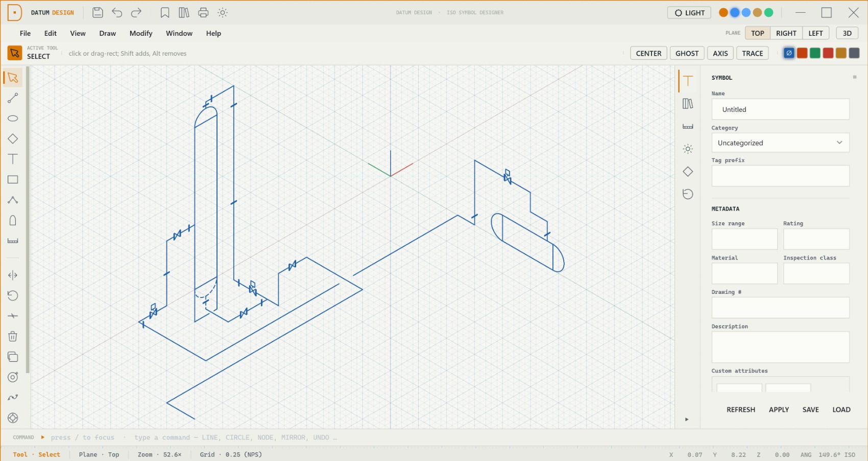
Task: Switch plane to TOP
Action: 757,33
